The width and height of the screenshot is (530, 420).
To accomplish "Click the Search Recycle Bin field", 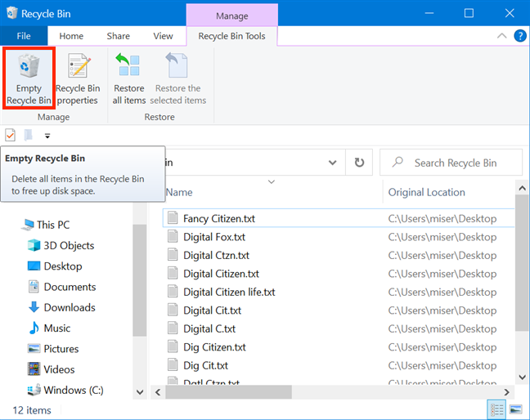I will [x=451, y=163].
